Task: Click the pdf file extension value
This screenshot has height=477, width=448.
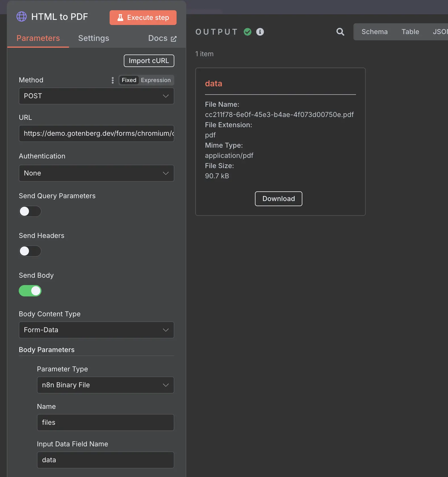Action: click(x=210, y=135)
